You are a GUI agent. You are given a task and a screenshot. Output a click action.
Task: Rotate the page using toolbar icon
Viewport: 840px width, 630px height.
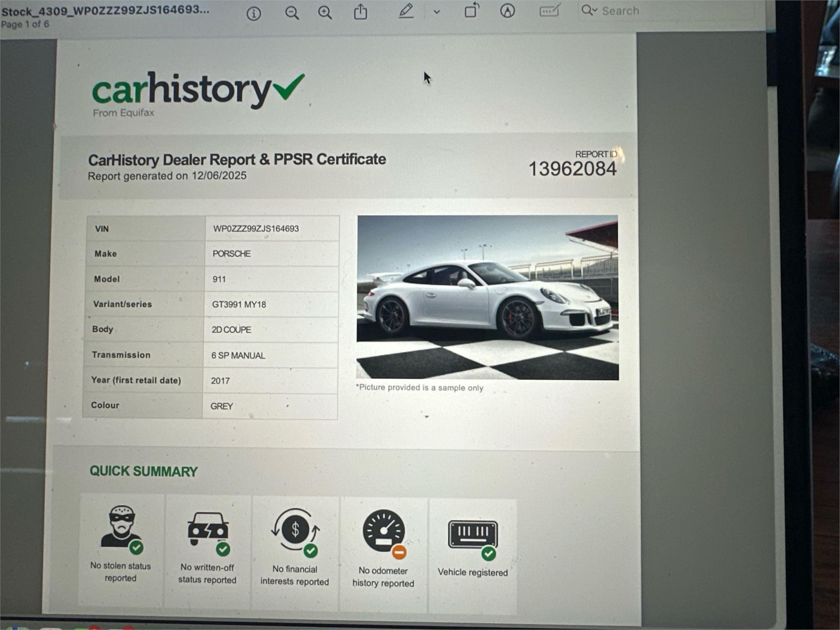pos(472,11)
